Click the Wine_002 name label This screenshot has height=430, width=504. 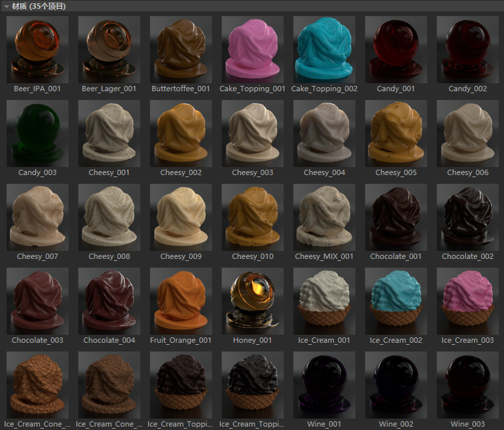[395, 424]
